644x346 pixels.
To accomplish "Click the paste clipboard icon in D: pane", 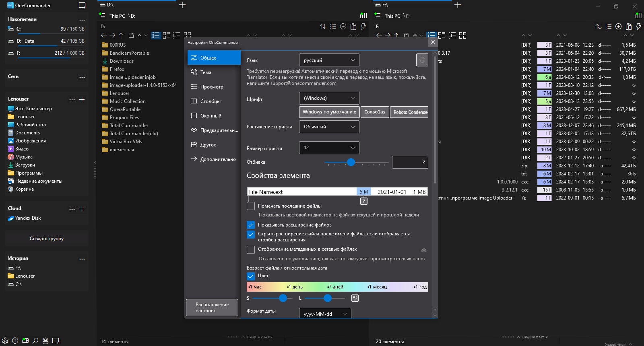I will click(x=353, y=27).
